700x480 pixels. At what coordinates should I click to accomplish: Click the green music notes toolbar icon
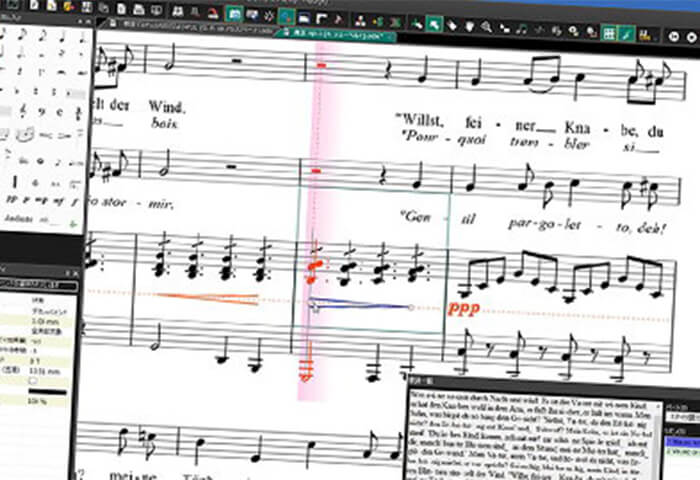521,29
